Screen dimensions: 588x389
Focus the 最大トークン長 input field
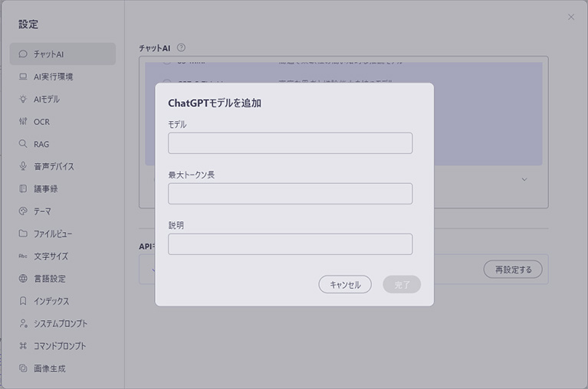pos(291,194)
